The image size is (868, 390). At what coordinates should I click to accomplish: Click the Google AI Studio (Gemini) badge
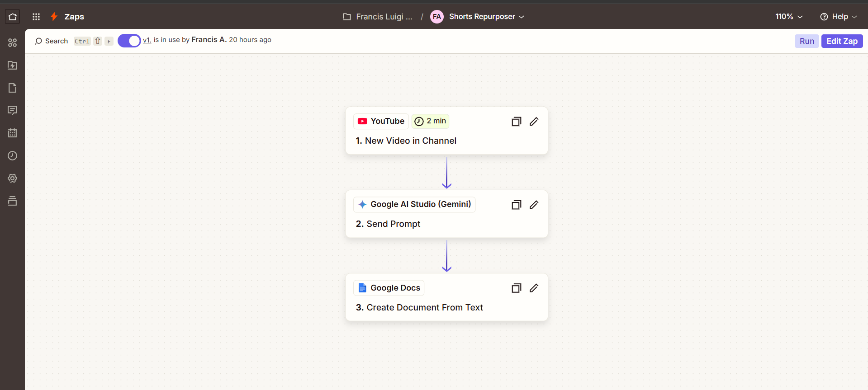(414, 204)
